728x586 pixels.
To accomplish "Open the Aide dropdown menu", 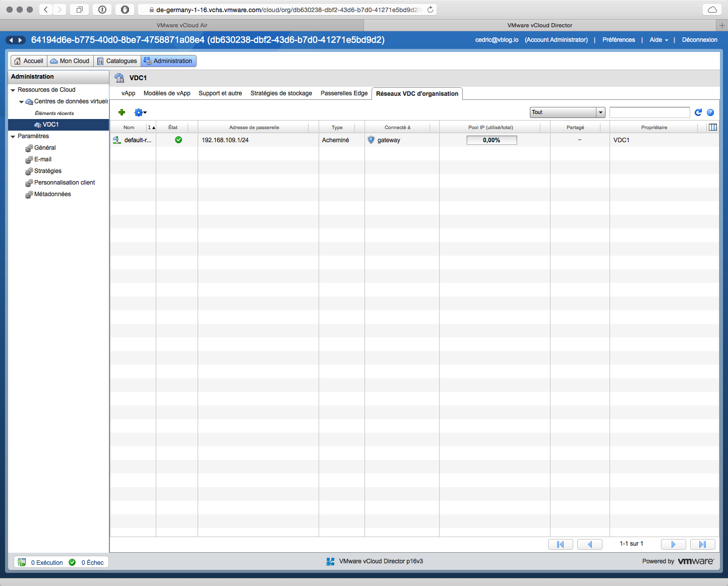I will pyautogui.click(x=658, y=40).
